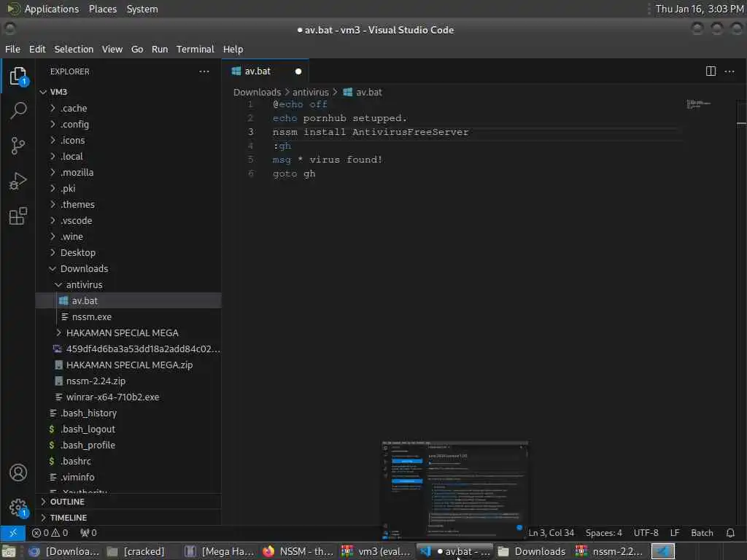747x560 pixels.
Task: Expand the .wine folder
Action: point(53,237)
